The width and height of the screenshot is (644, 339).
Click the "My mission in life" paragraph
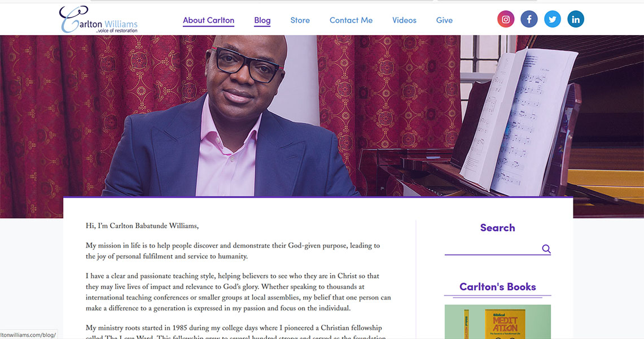pos(233,251)
